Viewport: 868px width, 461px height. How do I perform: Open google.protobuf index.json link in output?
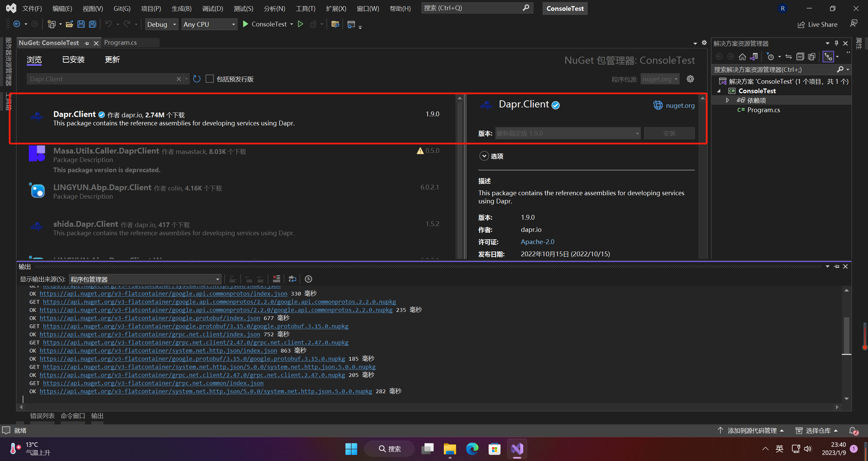150,318
